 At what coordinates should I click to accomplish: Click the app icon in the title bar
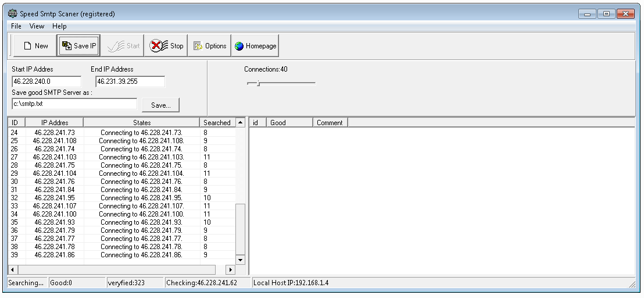12,13
